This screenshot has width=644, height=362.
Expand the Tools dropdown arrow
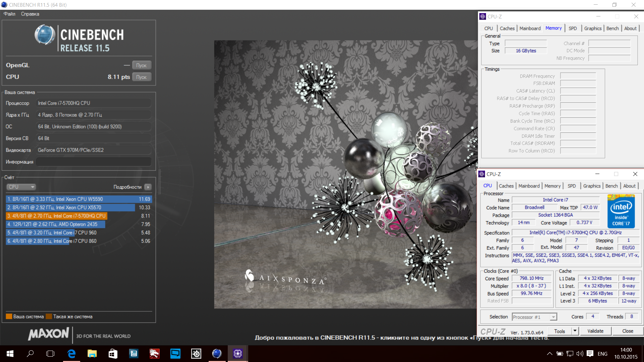click(575, 331)
